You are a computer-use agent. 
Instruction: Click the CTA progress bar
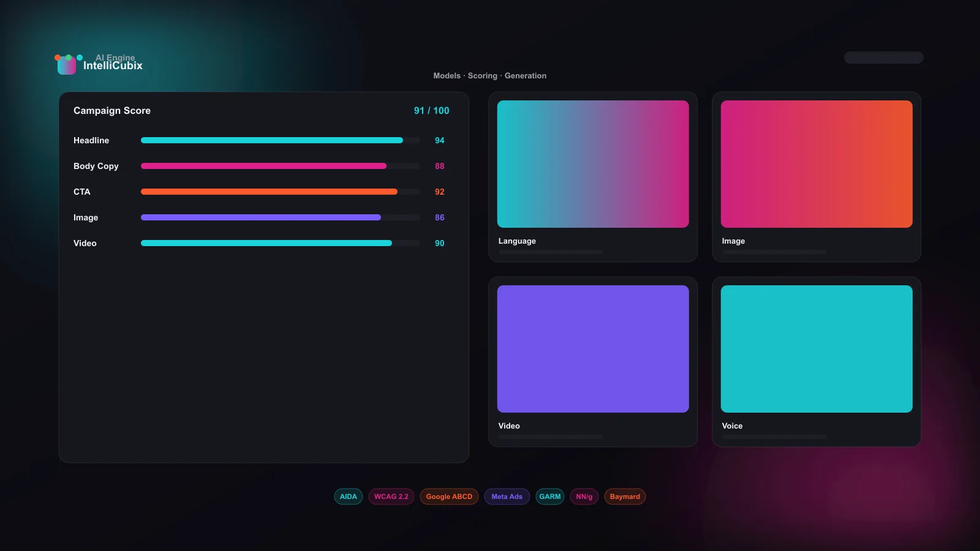(x=281, y=192)
